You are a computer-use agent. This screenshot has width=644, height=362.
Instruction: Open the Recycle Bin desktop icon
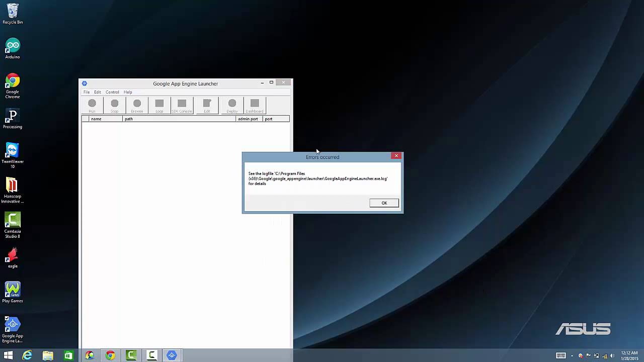(x=13, y=14)
